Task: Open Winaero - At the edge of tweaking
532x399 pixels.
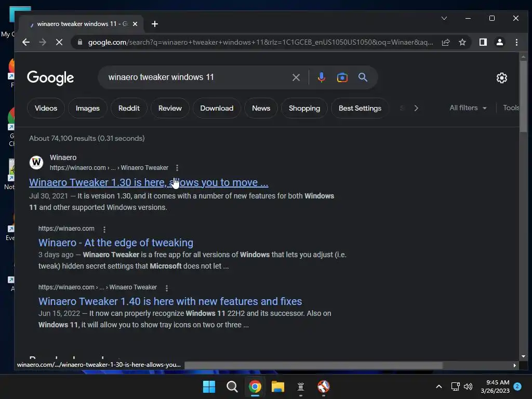Action: point(116,243)
